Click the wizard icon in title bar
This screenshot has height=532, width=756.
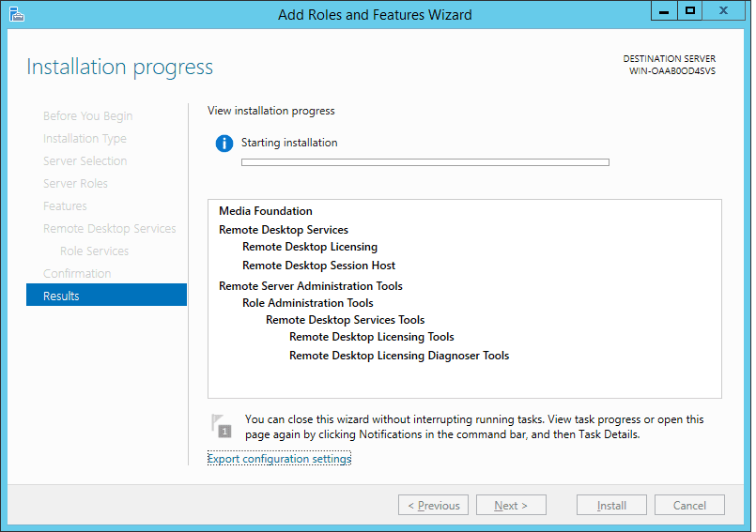[x=16, y=14]
